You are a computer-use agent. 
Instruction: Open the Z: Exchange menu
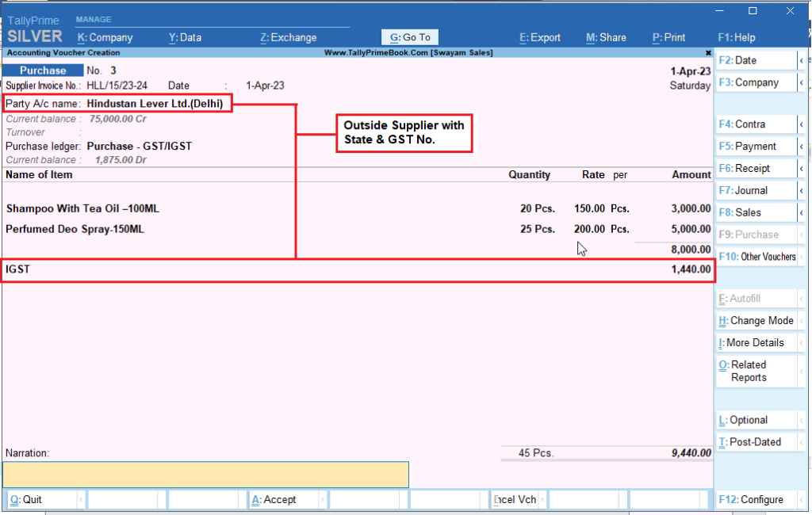[x=288, y=38]
